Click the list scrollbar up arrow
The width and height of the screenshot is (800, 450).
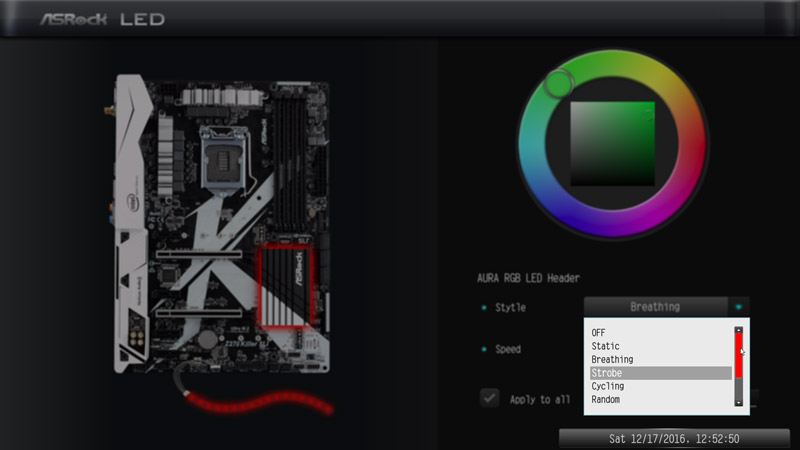pos(738,331)
